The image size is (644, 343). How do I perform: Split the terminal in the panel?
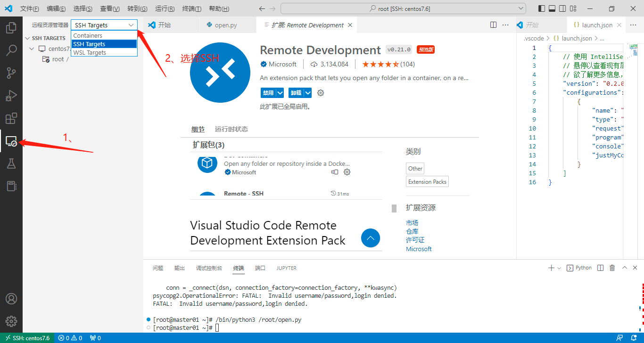pyautogui.click(x=600, y=268)
